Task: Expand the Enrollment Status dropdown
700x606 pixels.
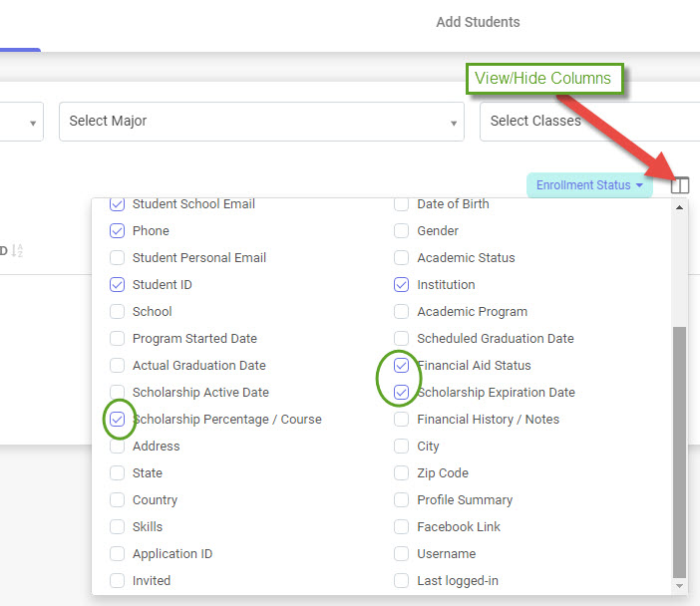Action: [589, 185]
